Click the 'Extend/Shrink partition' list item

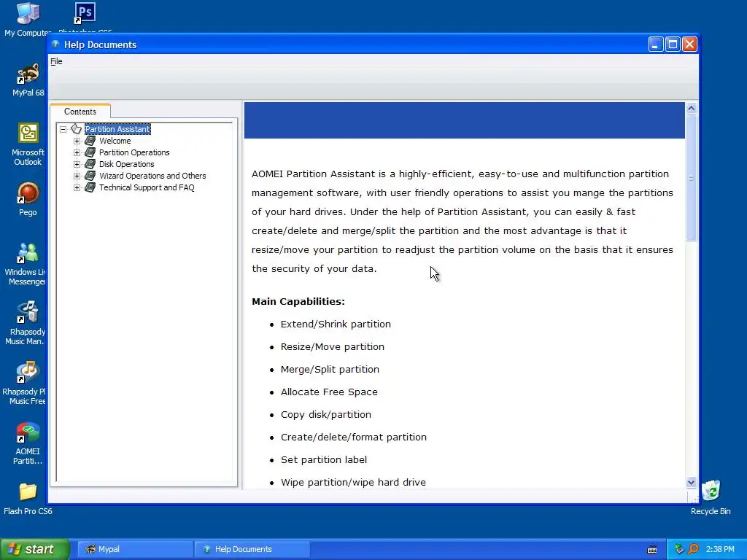click(336, 324)
